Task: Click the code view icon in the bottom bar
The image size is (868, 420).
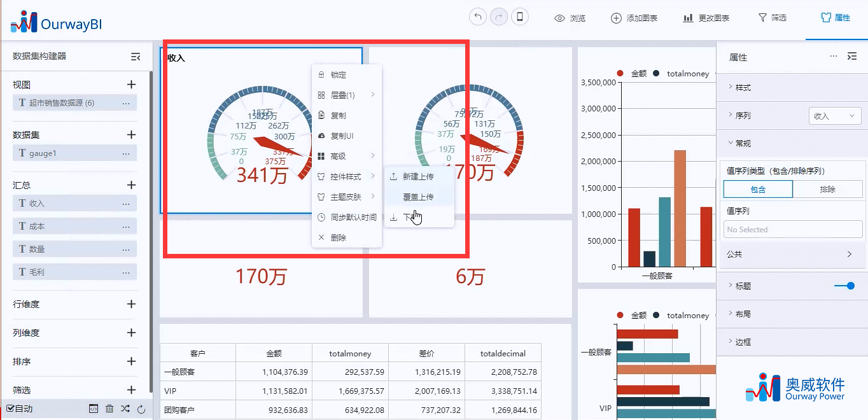Action: pyautogui.click(x=94, y=409)
